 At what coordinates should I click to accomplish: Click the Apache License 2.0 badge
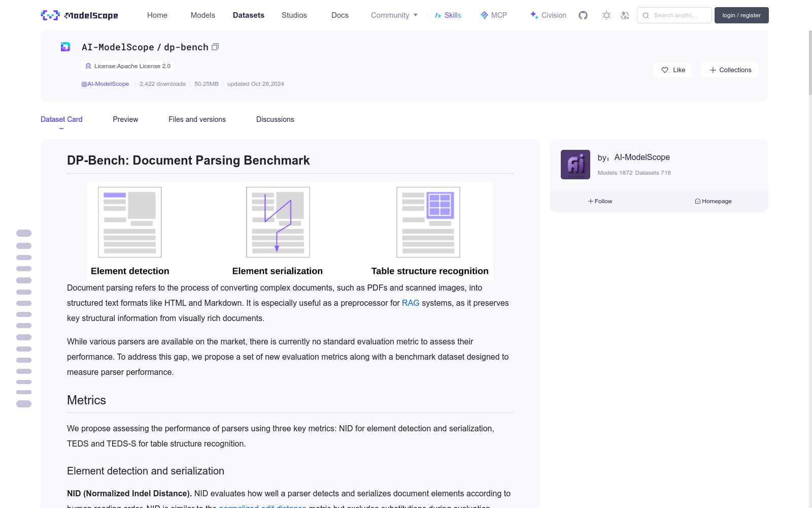[x=127, y=66]
